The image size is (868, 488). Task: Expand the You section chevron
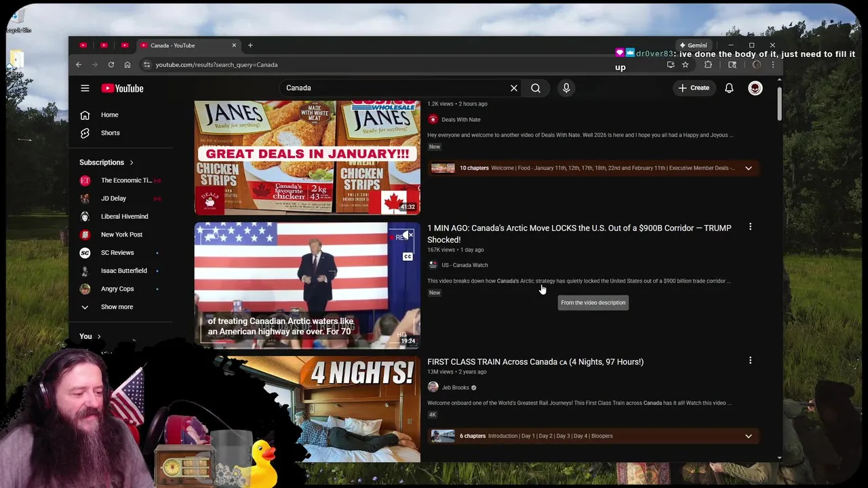point(99,336)
